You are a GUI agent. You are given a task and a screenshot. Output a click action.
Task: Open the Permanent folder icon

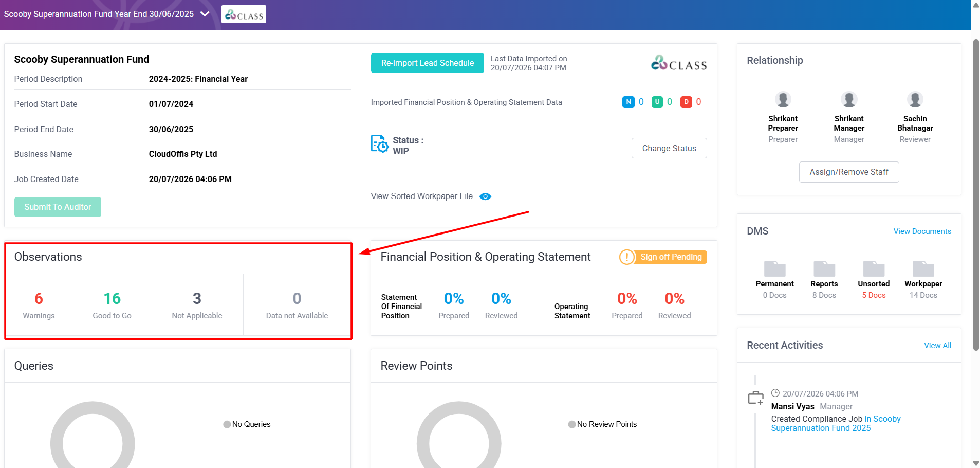[774, 268]
